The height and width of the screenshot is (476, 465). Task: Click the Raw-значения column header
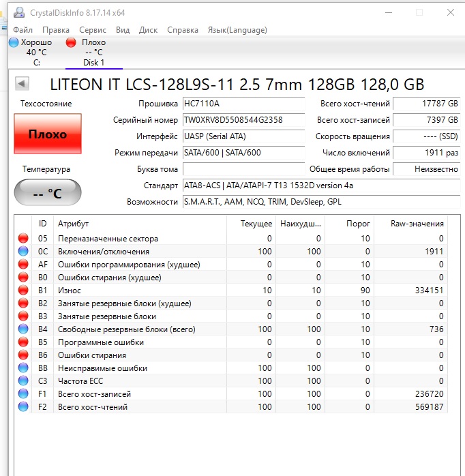point(410,224)
